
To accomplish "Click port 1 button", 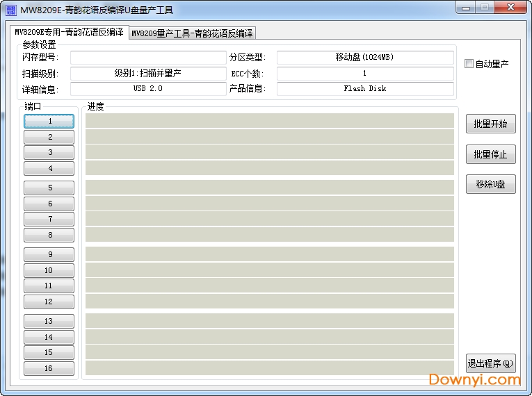I will pyautogui.click(x=49, y=121).
